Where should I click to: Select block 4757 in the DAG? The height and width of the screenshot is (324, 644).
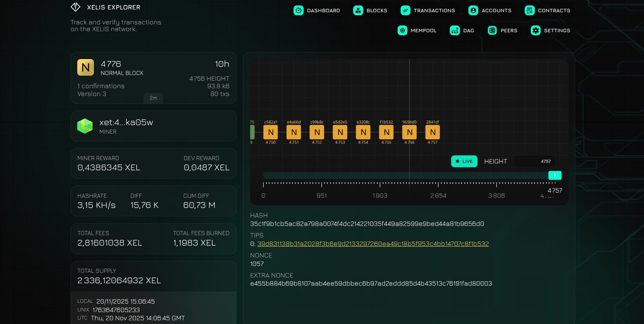coord(433,132)
